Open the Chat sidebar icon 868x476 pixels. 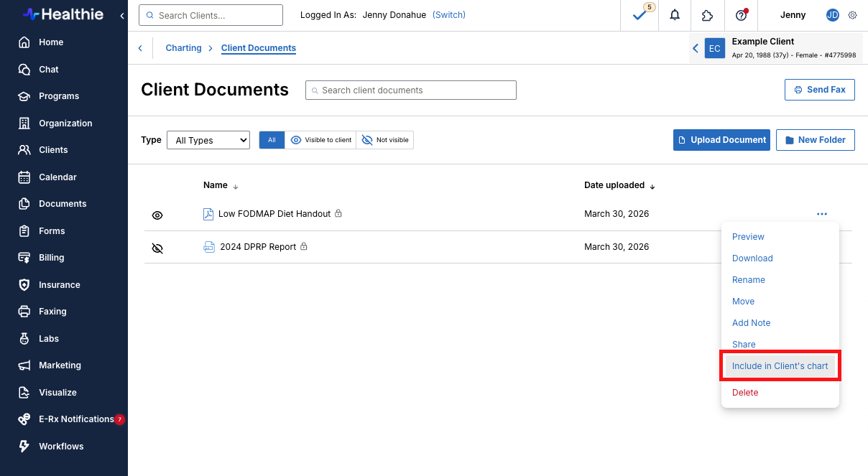pyautogui.click(x=24, y=70)
